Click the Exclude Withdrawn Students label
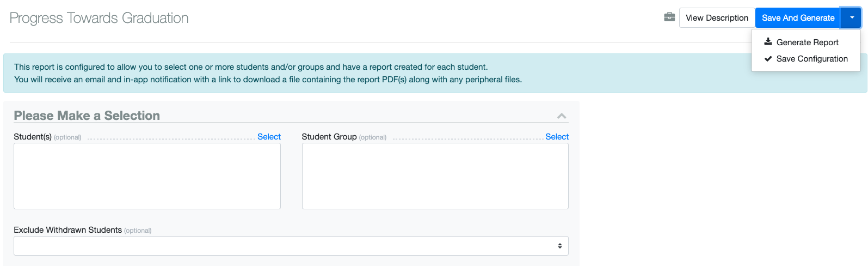 pos(67,230)
